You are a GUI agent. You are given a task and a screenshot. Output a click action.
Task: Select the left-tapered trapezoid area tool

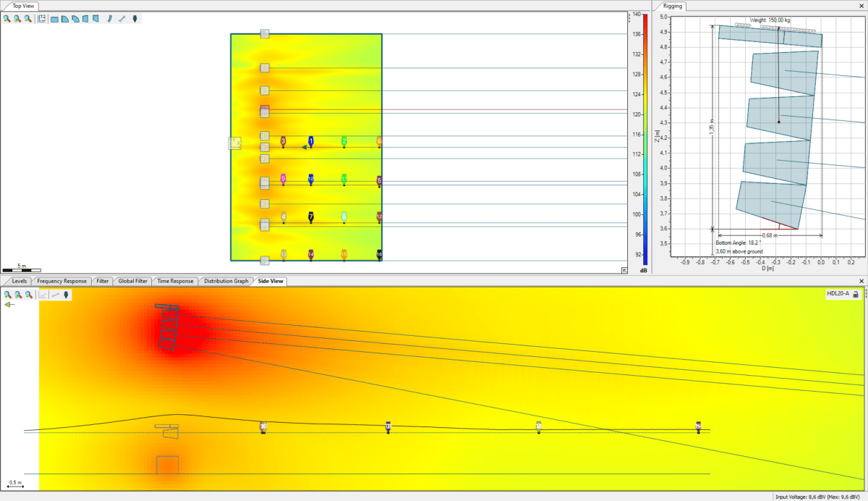click(85, 19)
